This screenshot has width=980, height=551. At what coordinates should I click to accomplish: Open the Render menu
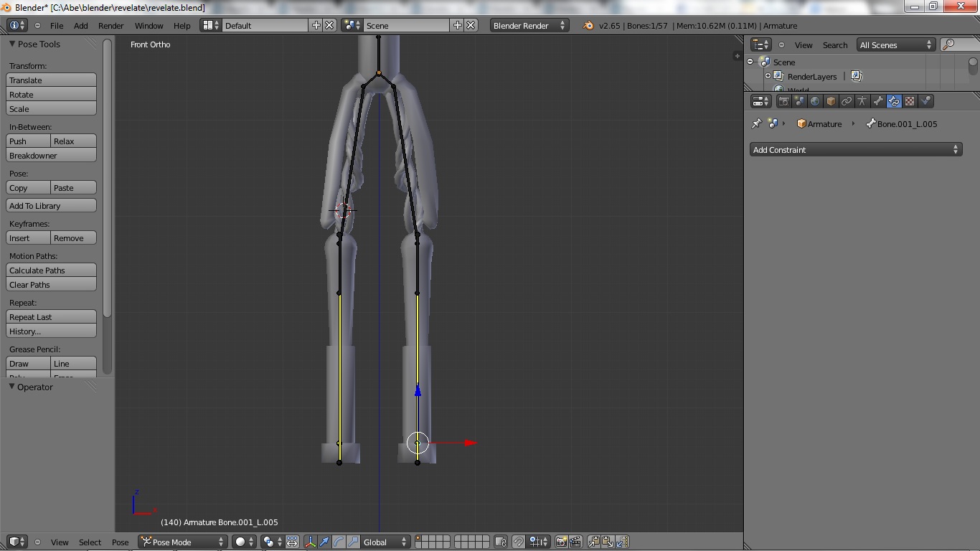[111, 25]
